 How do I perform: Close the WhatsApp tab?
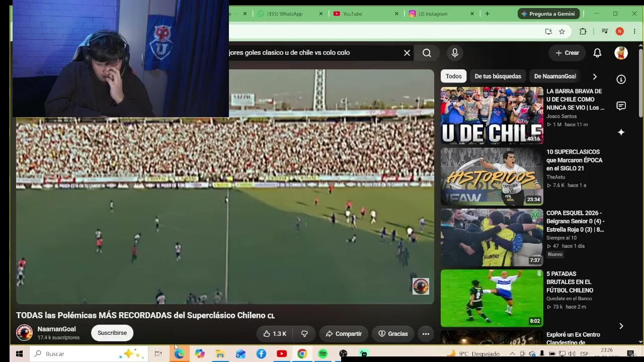click(321, 14)
